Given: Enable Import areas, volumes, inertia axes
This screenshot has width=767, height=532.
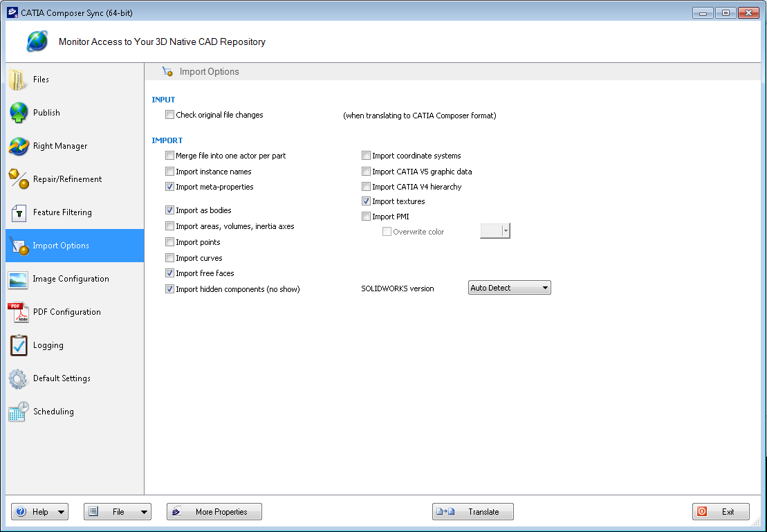Looking at the screenshot, I should click(x=169, y=226).
